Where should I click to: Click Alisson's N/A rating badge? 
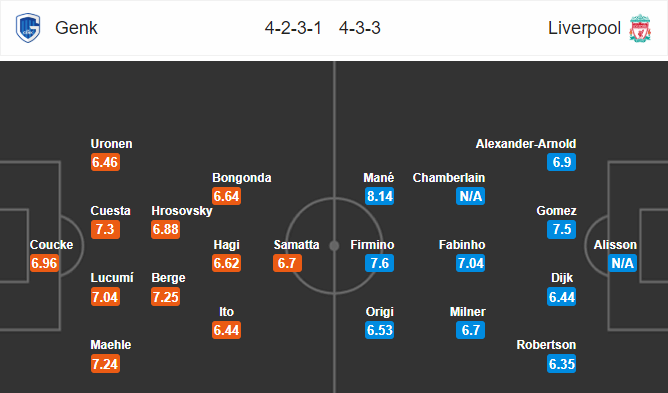click(x=623, y=263)
